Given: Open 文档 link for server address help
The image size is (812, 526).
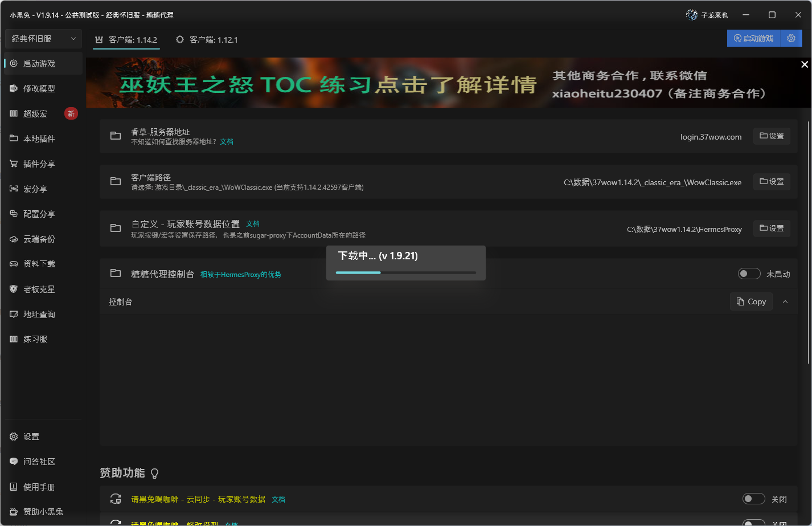Looking at the screenshot, I should [227, 142].
